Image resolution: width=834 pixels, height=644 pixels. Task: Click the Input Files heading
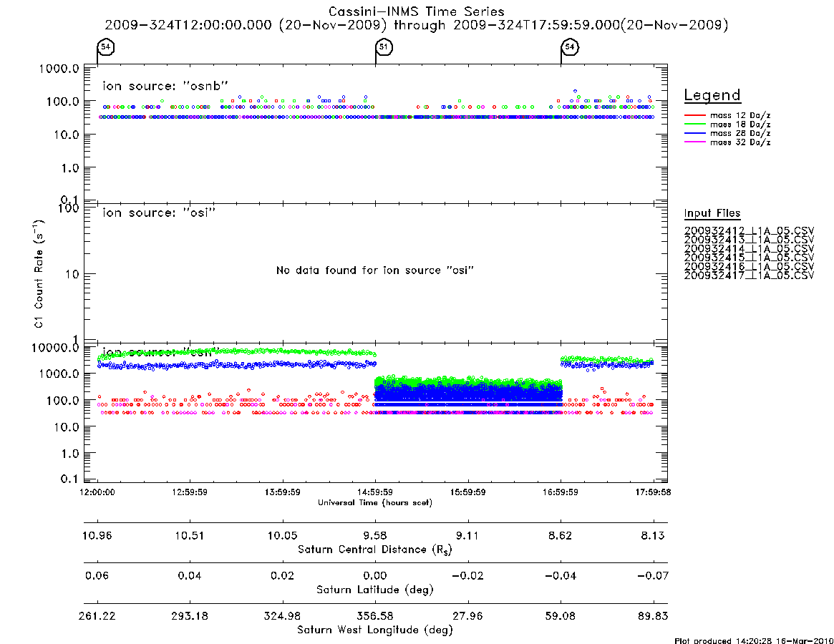tap(712, 213)
